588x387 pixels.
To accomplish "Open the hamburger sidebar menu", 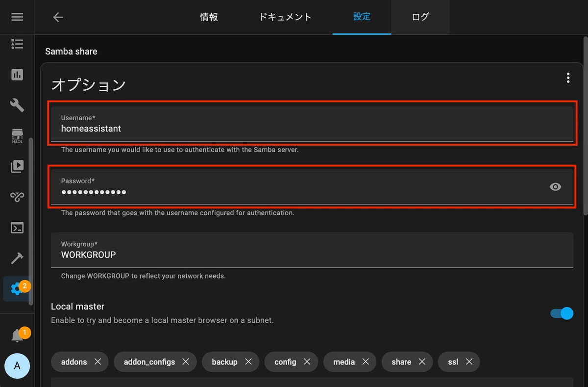I will (x=17, y=17).
